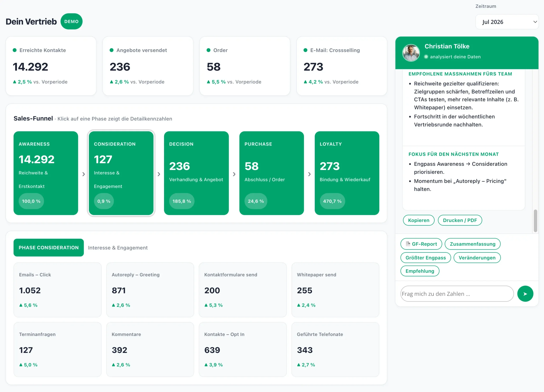544x392 pixels.
Task: Click the DEMO badge next to Dein Vertrieb
Action: 71,21
